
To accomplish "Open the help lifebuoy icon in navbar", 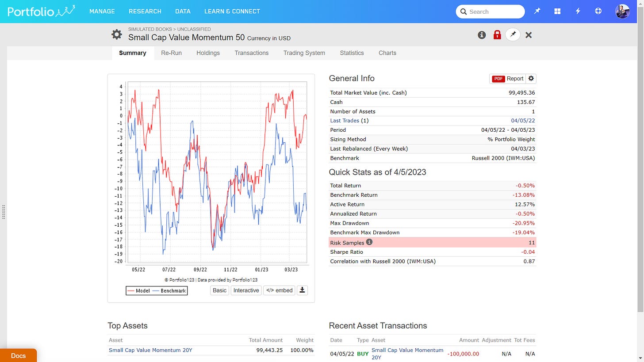I will pos(598,11).
